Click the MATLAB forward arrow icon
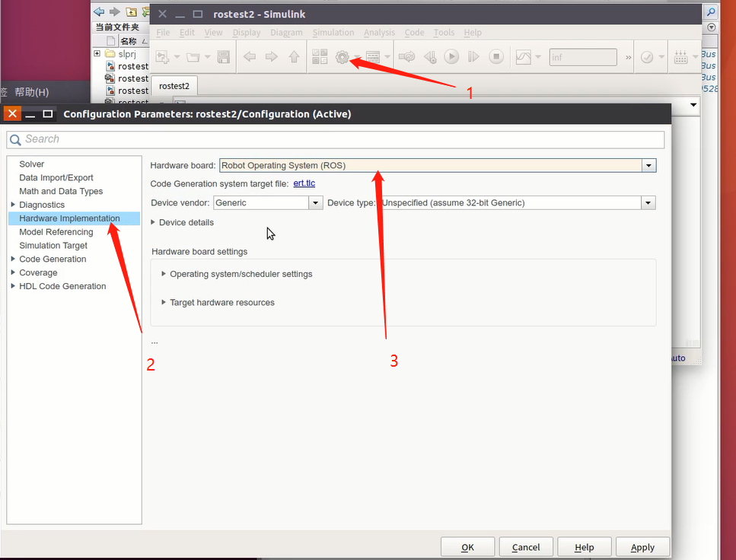This screenshot has width=736, height=560. [114, 11]
